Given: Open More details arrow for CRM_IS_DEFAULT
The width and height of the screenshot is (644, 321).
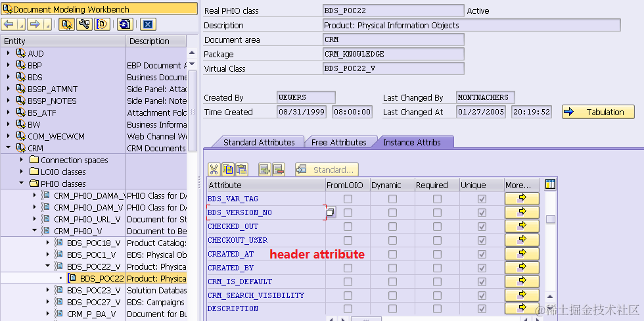Looking at the screenshot, I should coord(522,281).
